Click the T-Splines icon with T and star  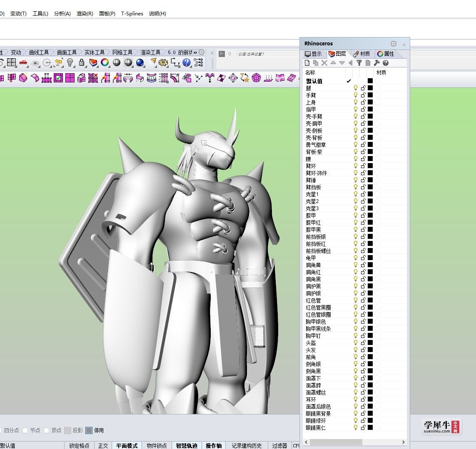245,78
